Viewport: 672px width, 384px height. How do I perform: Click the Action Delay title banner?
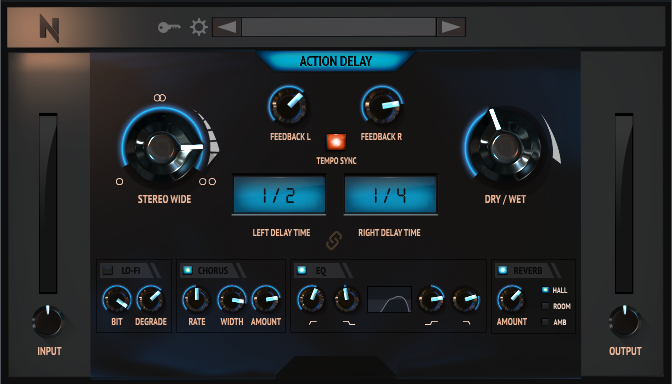(336, 61)
